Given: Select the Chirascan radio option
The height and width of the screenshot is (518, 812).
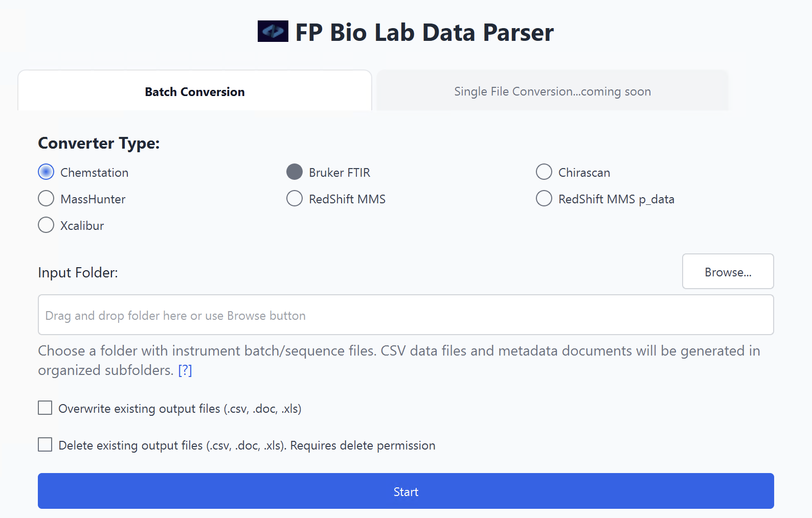Looking at the screenshot, I should click(544, 172).
